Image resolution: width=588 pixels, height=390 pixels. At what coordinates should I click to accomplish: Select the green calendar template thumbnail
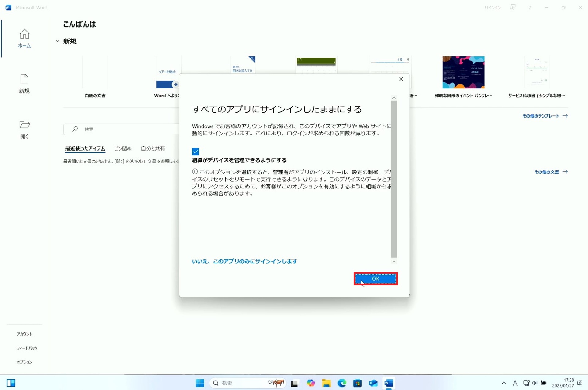tap(316, 65)
